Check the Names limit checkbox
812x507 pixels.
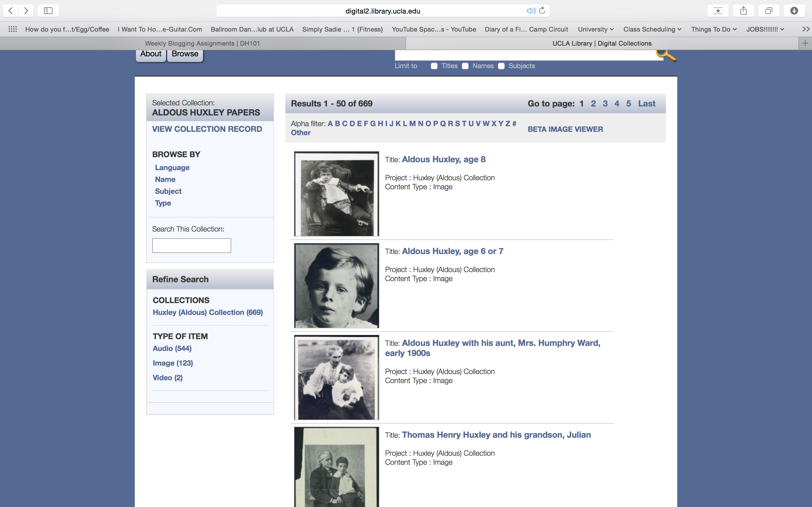pos(465,66)
